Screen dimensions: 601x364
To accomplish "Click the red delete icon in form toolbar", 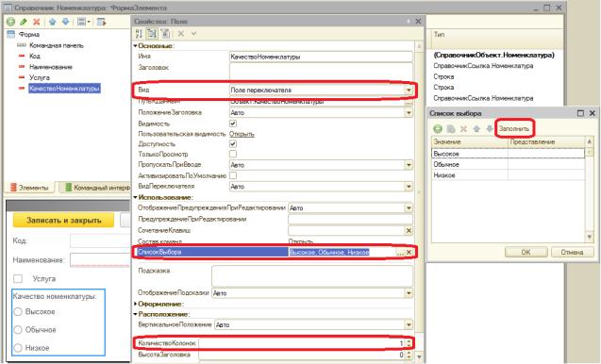I will (37, 22).
